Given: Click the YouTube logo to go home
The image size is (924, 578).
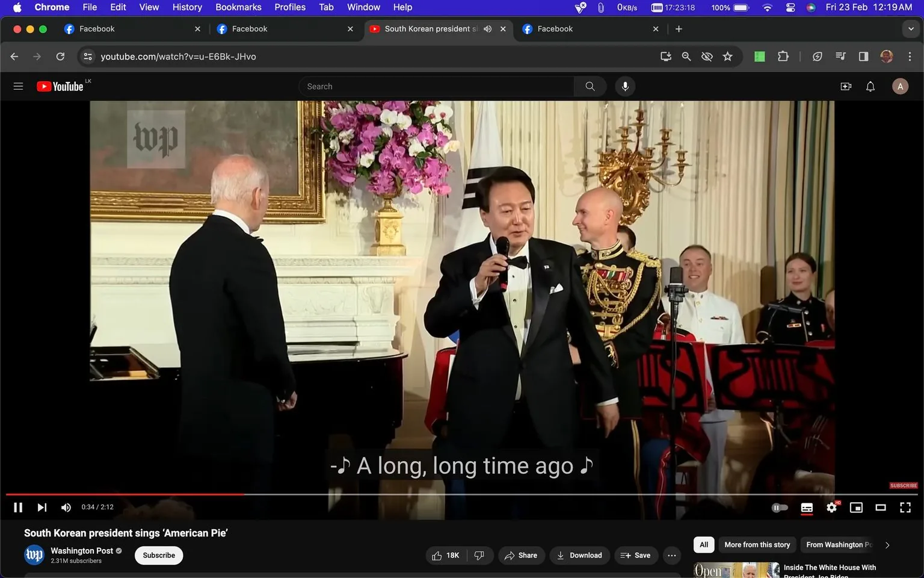Looking at the screenshot, I should (60, 86).
